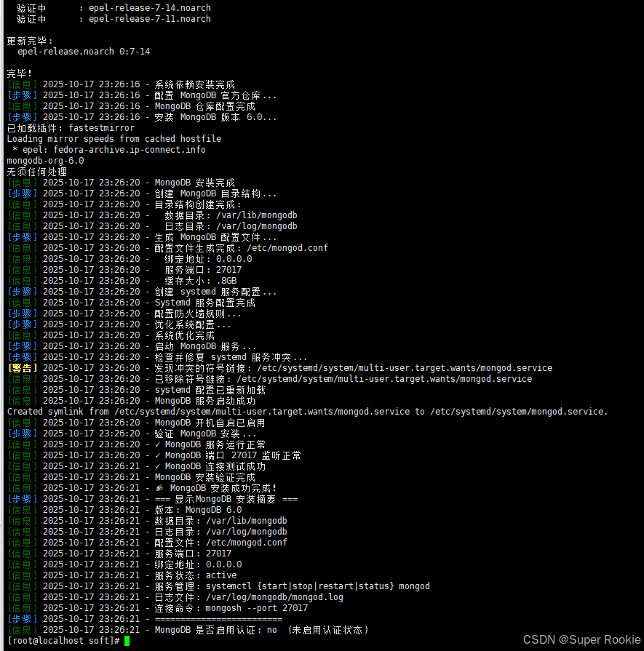Click '配置文件生成完成: /etc/mongod.conf' line

tap(241, 248)
